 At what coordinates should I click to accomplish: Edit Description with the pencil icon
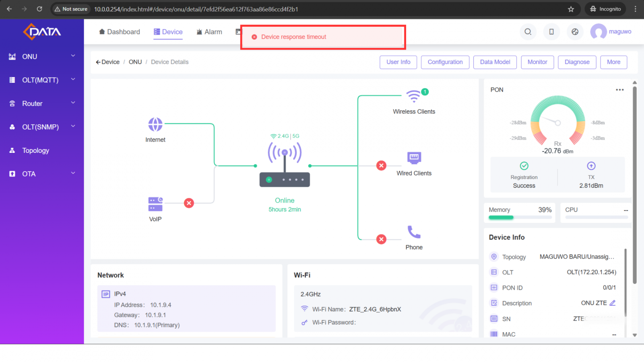tap(613, 303)
